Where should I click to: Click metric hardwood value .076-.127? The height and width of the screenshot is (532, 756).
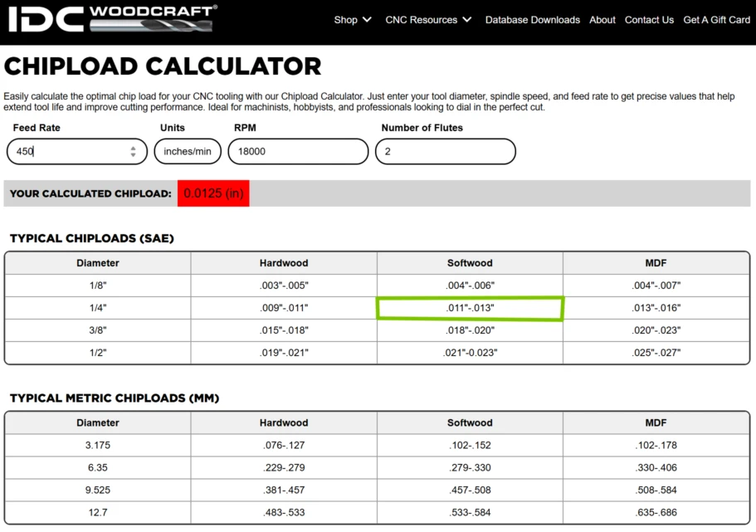(284, 445)
